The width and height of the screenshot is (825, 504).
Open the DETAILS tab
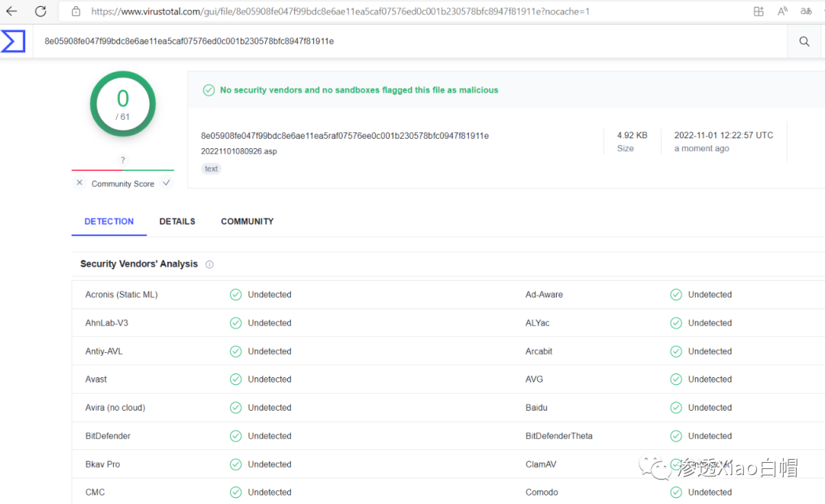(x=177, y=221)
